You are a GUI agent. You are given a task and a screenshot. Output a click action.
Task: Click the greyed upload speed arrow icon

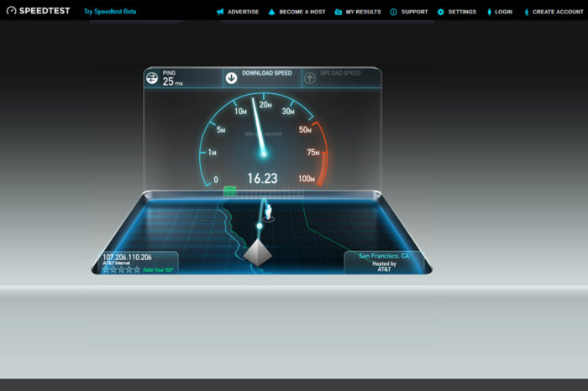click(310, 78)
